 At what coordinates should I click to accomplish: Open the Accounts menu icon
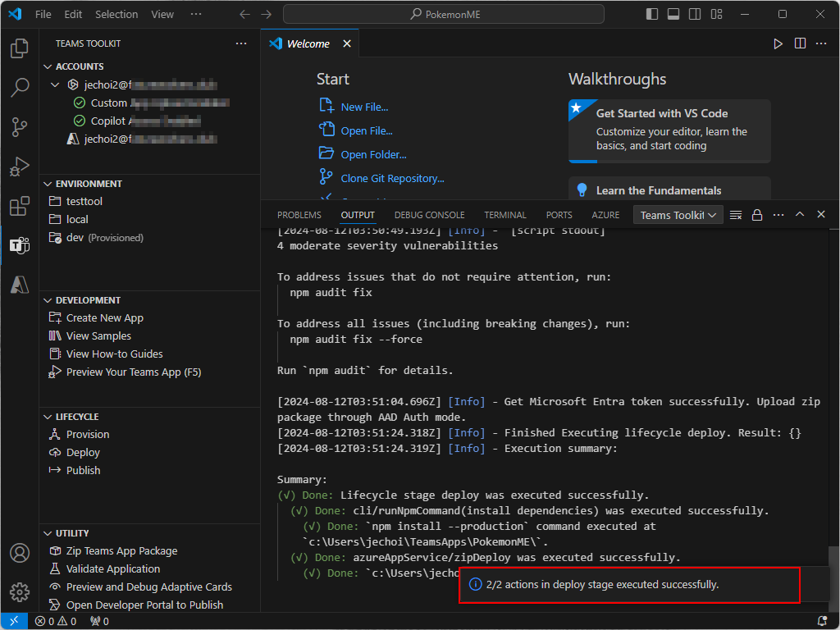[20, 553]
